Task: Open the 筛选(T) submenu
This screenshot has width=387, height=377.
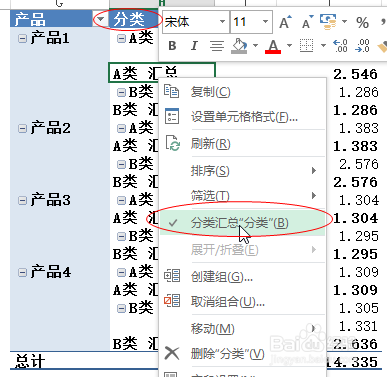Action: pyautogui.click(x=242, y=196)
